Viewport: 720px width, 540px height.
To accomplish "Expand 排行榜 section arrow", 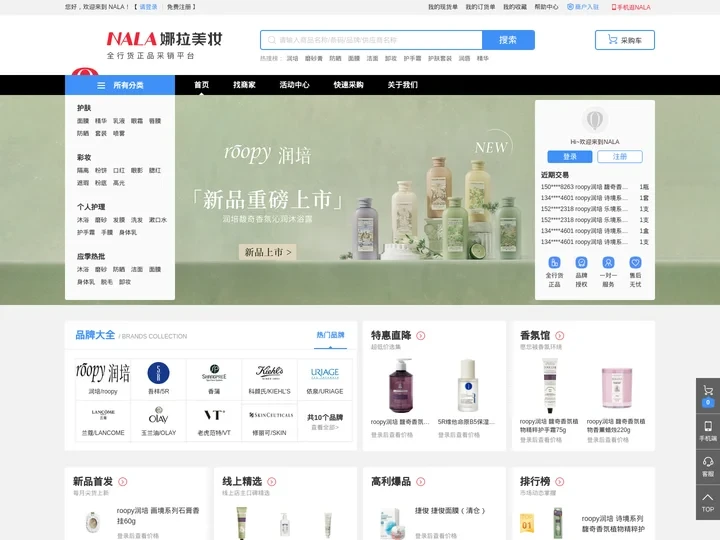I will tap(560, 482).
